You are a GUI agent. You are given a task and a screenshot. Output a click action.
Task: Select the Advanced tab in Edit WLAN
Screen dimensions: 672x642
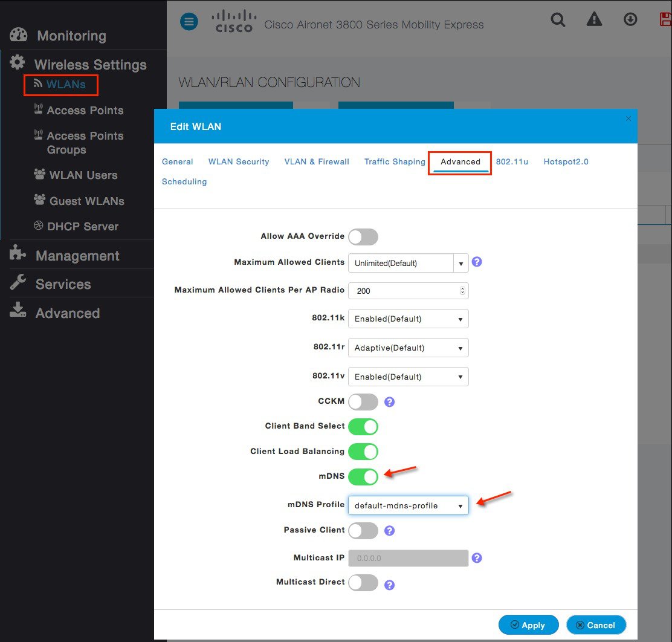point(460,161)
